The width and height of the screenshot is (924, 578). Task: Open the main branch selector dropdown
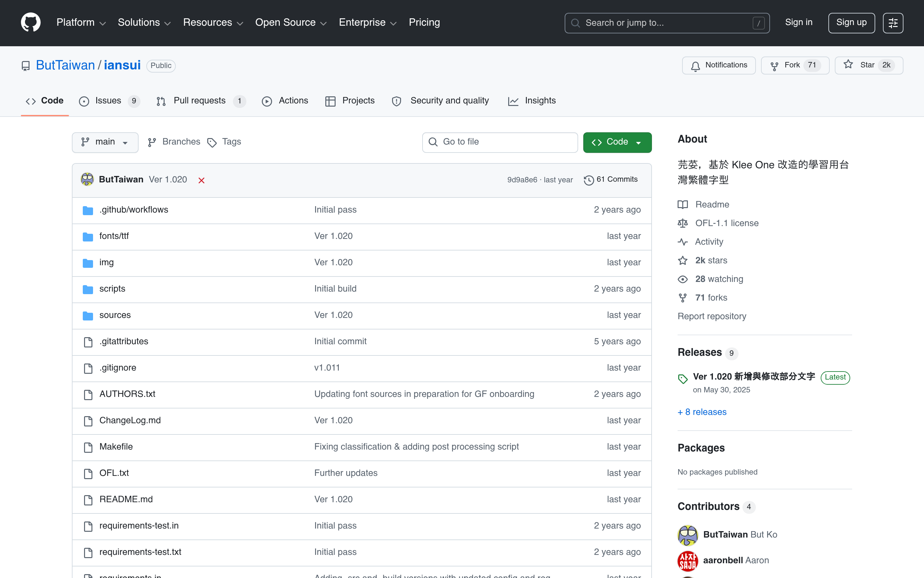tap(105, 142)
